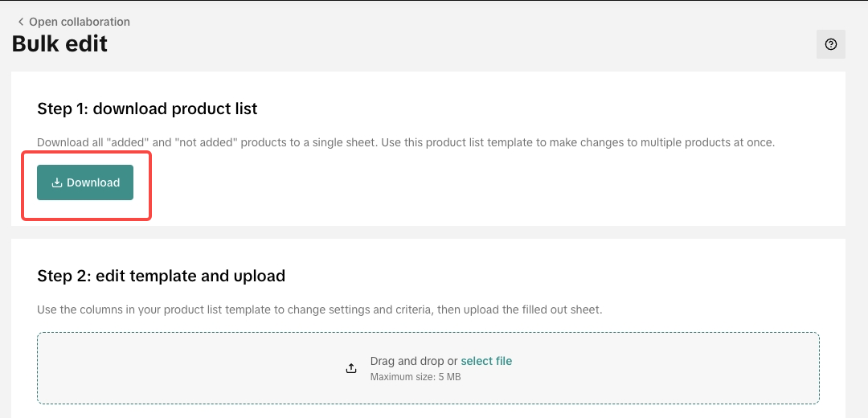Screen dimensions: 868x418
Task: Click the download arrow icon in the button
Action: point(57,182)
